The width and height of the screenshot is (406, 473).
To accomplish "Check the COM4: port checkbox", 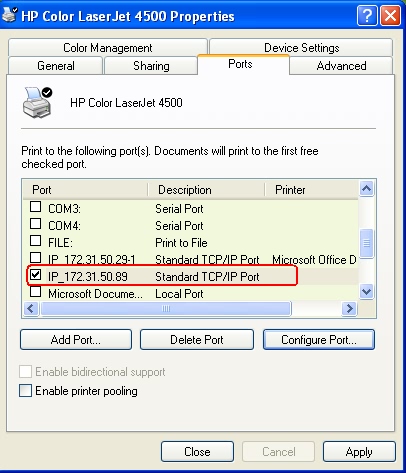I will click(x=35, y=224).
